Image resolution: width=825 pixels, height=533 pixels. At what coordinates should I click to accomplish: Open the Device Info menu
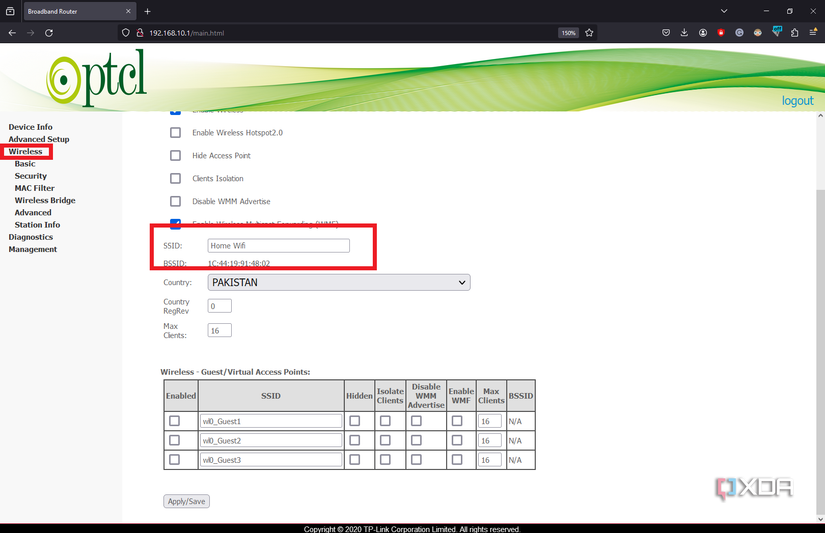pyautogui.click(x=31, y=127)
